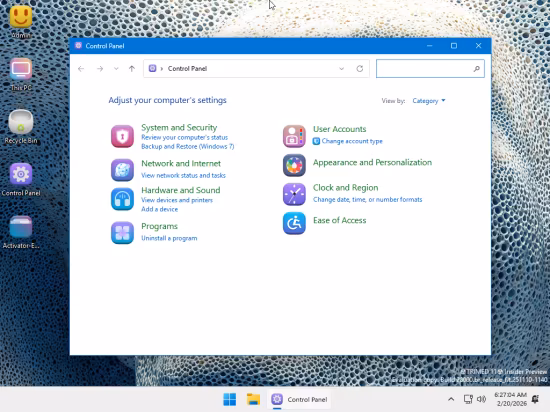Open the User Accounts icon
This screenshot has width=550, height=412.
(294, 136)
